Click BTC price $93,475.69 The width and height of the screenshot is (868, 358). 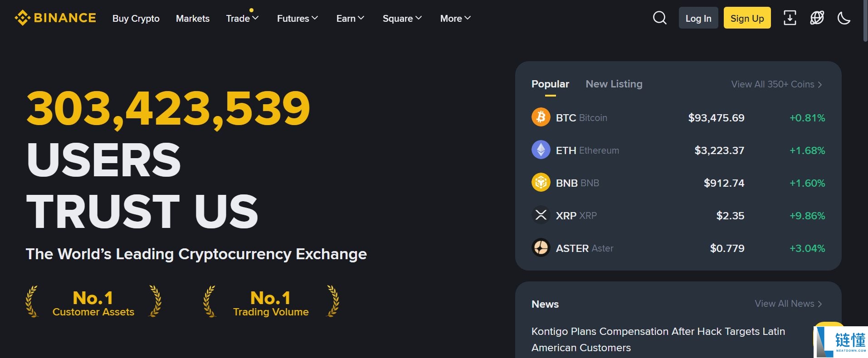click(716, 118)
